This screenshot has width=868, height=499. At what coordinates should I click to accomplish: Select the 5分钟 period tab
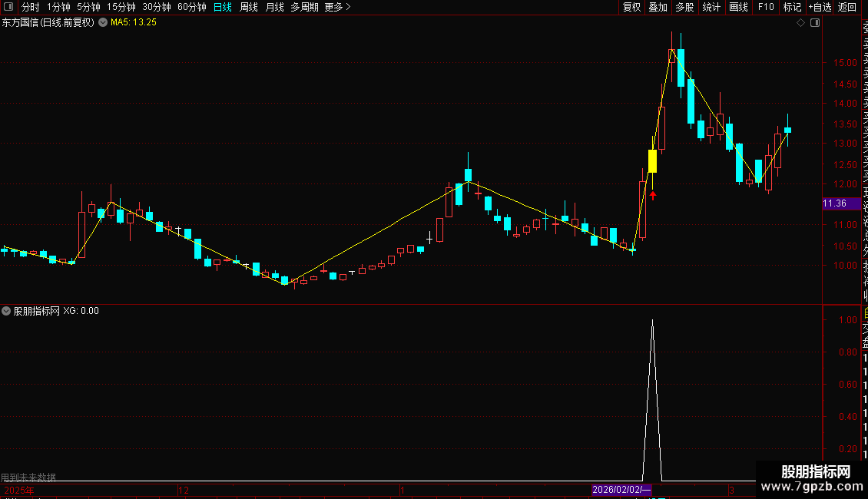(x=88, y=7)
